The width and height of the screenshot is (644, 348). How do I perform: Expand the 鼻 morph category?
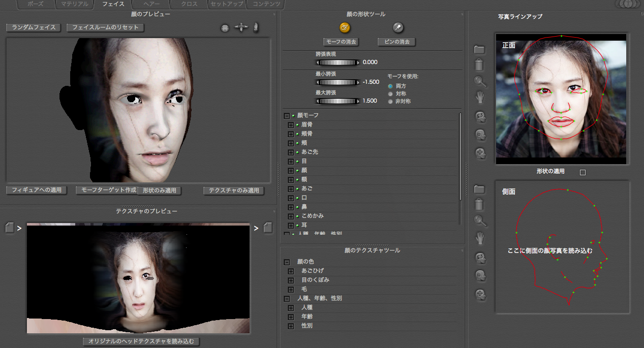pos(291,207)
